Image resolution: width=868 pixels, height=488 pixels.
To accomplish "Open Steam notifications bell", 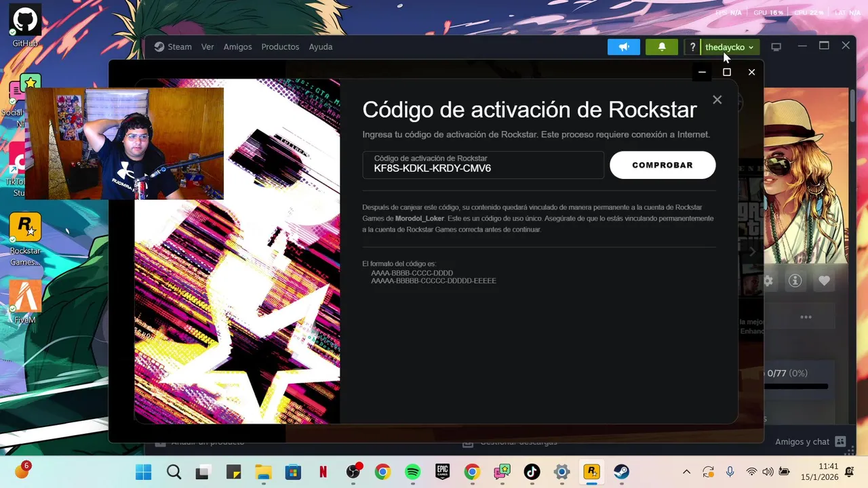I will pyautogui.click(x=662, y=47).
